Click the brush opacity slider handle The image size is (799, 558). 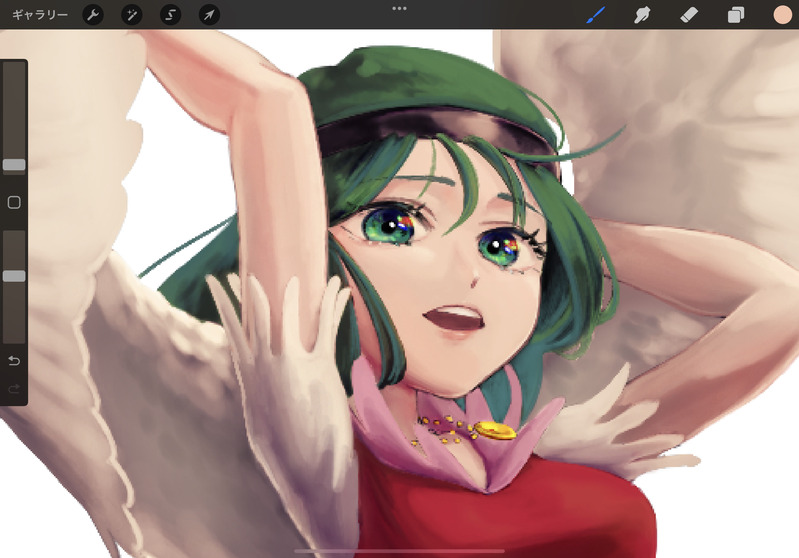(14, 276)
